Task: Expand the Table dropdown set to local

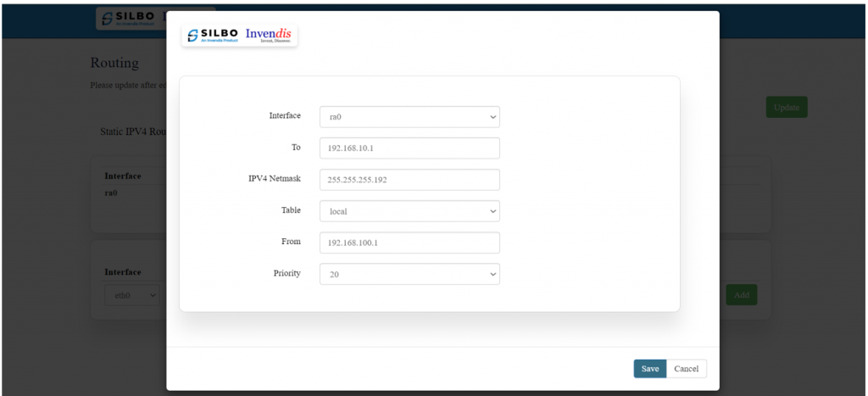Action: (x=409, y=211)
